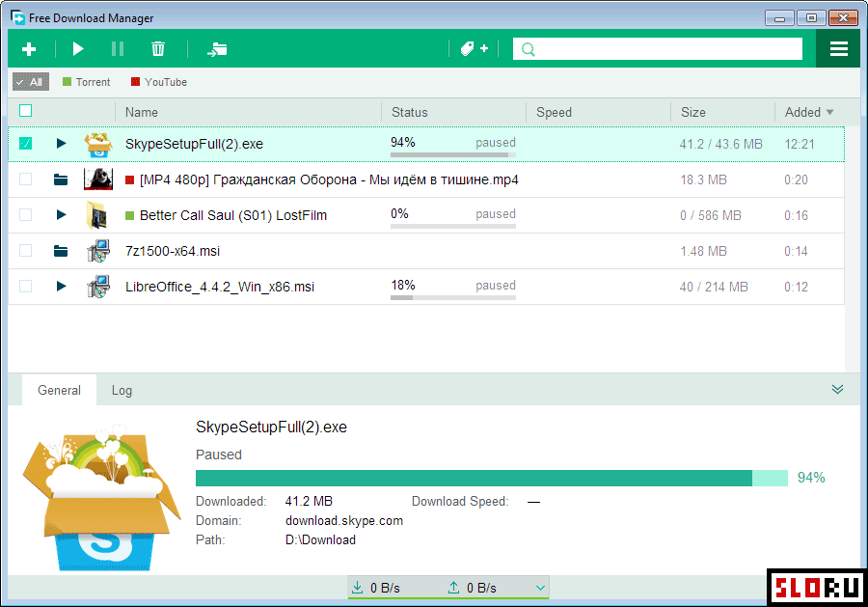Click the 41.2 / 43.6 MB size cell
The width and height of the screenshot is (868, 607).
[720, 144]
